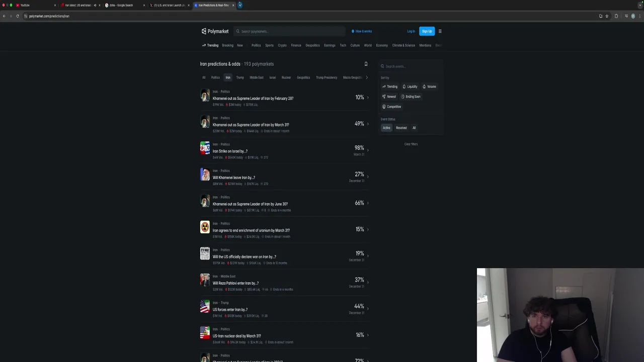Click the Reza Pahlavi market thumbnail
Image resolution: width=644 pixels, height=362 pixels.
tap(205, 280)
